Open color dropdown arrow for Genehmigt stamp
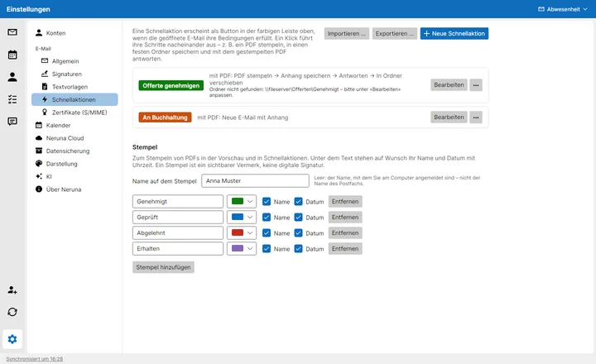The height and width of the screenshot is (364, 596). click(x=250, y=201)
